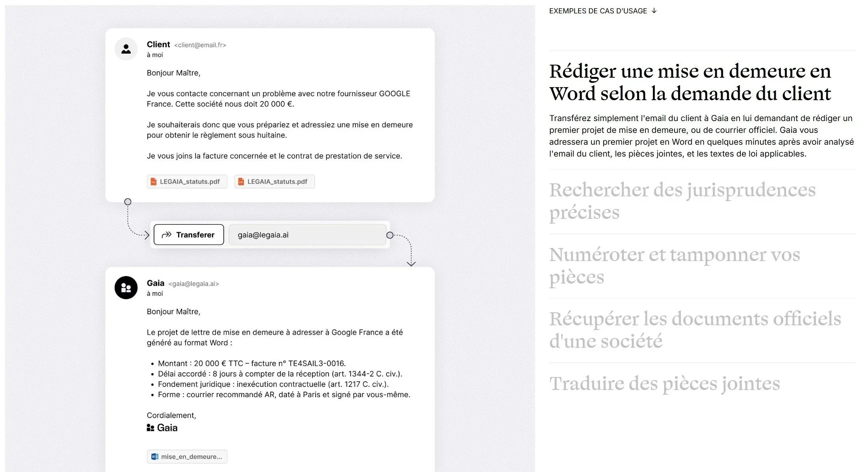Click the down arrow beside Exemples de cas d'usage
This screenshot has height=472, width=868.
coord(654,11)
